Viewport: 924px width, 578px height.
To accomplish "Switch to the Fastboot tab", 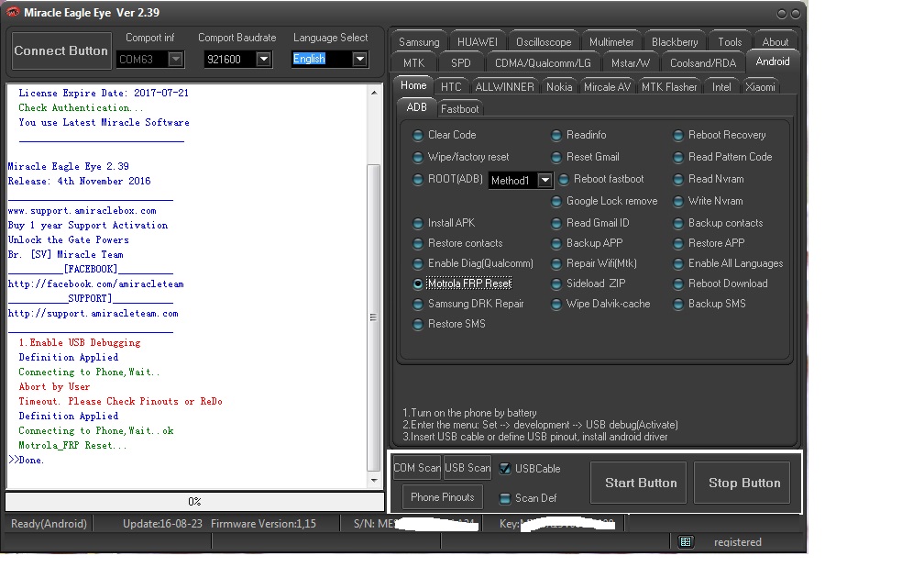I will tap(459, 109).
